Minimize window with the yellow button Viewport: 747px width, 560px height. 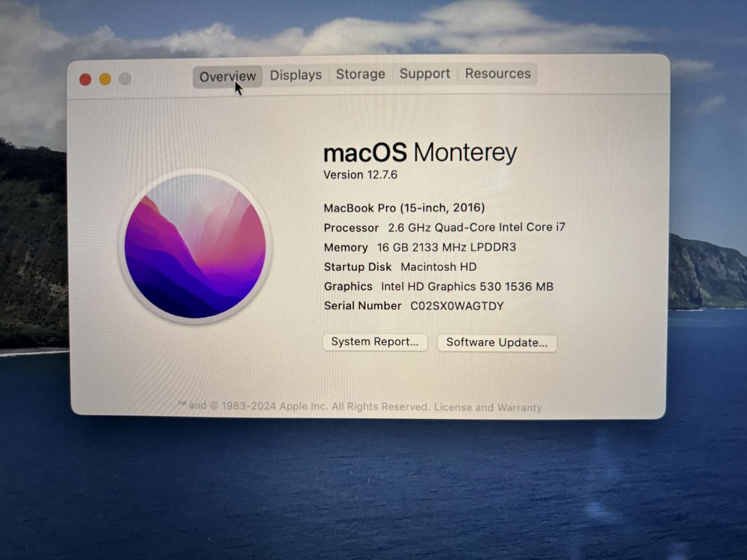(x=105, y=79)
